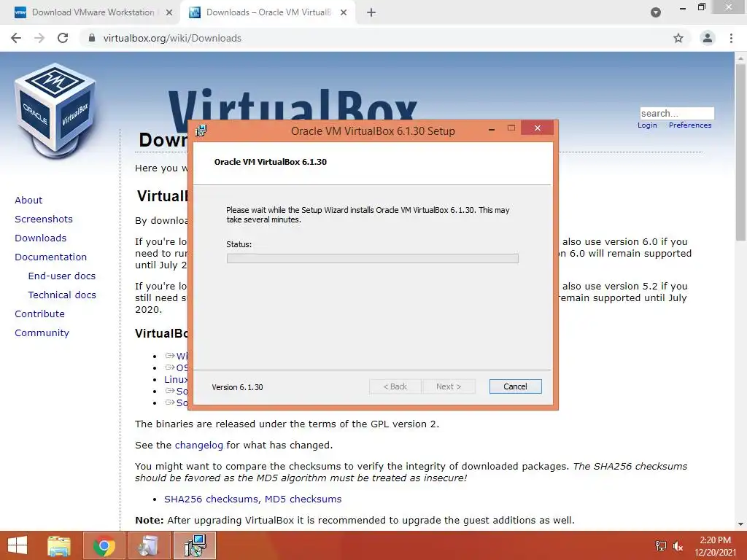Image resolution: width=747 pixels, height=560 pixels.
Task: Click the VirtualBox installer taskbar icon
Action: [x=194, y=545]
